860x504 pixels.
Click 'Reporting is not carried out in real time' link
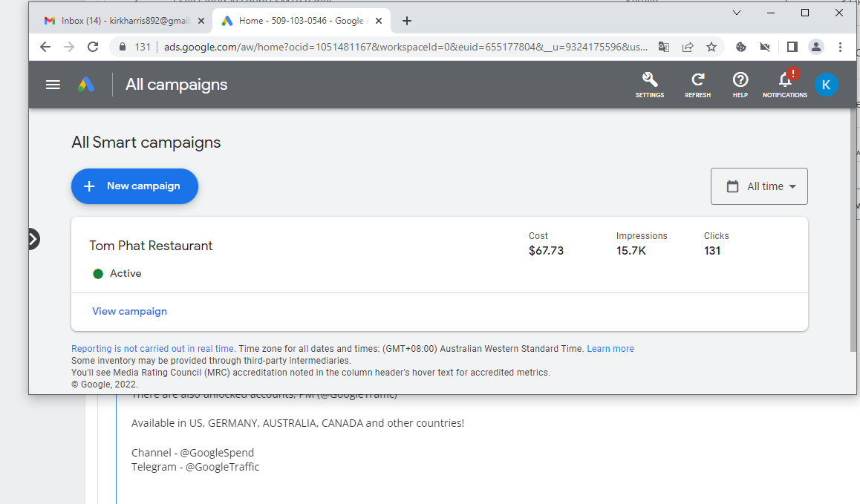(153, 348)
